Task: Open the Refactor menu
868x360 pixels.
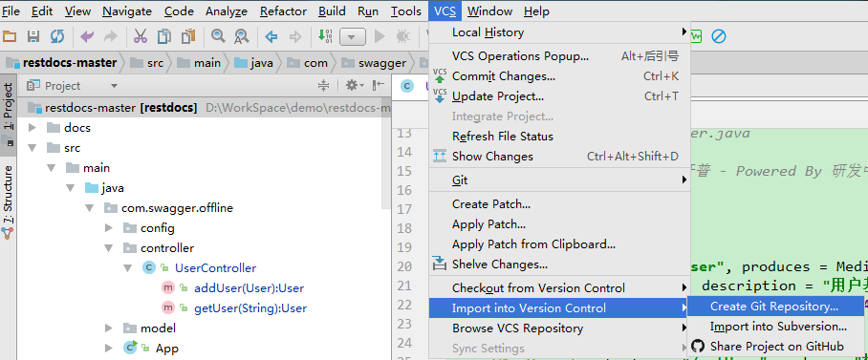Action: (283, 11)
